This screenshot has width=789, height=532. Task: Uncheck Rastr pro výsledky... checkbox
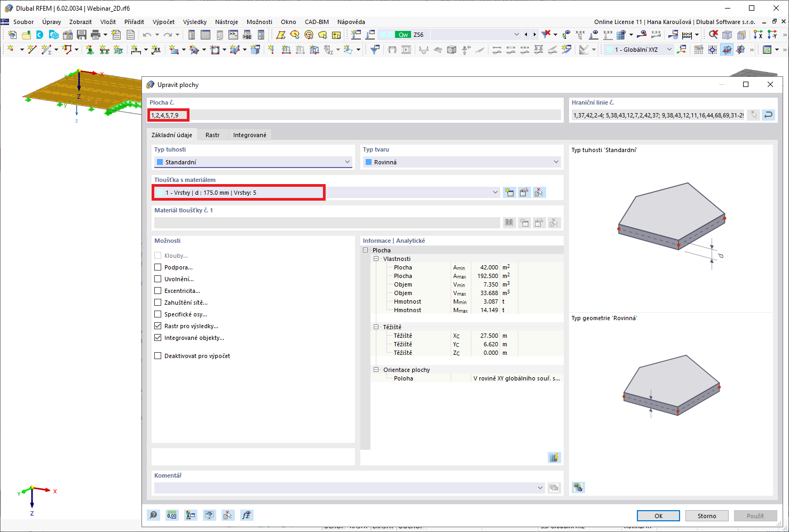pyautogui.click(x=158, y=326)
